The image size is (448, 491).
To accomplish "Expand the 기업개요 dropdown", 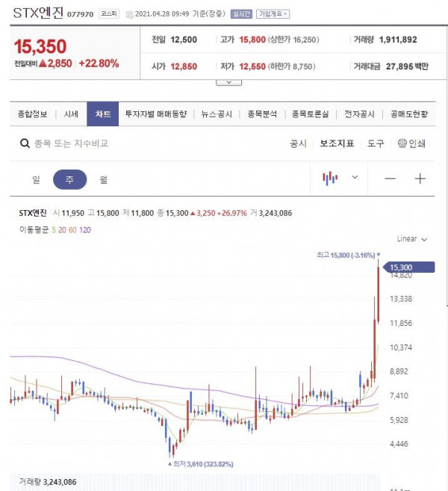I will [273, 14].
